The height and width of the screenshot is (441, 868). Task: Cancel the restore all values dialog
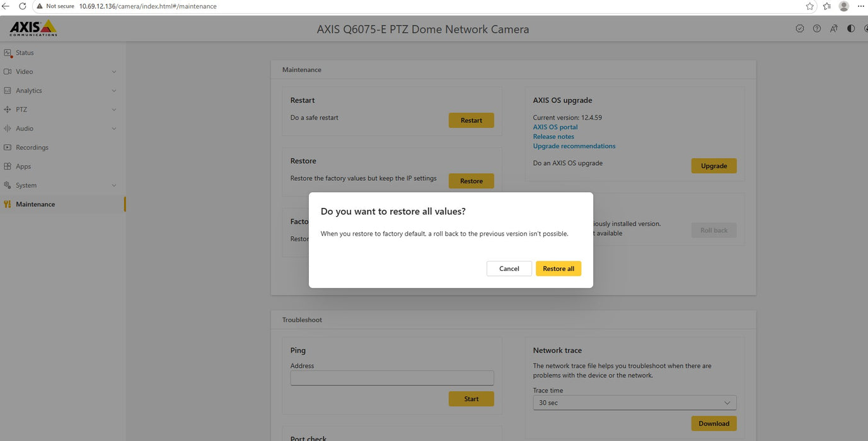click(x=509, y=268)
